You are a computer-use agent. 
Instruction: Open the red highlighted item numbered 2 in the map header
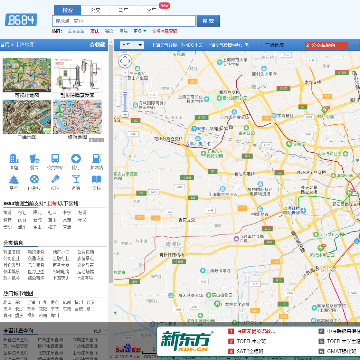coord(326,45)
